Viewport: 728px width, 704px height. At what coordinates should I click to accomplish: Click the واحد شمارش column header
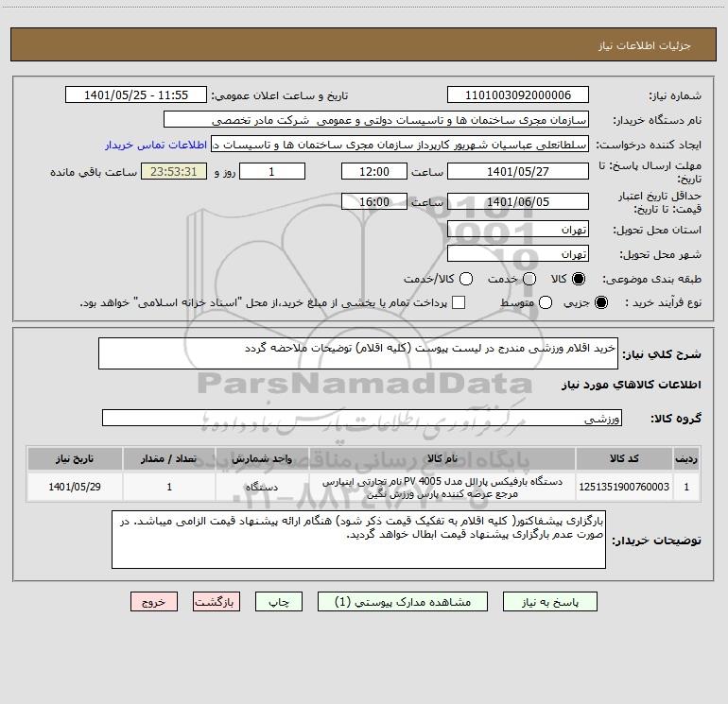262,458
